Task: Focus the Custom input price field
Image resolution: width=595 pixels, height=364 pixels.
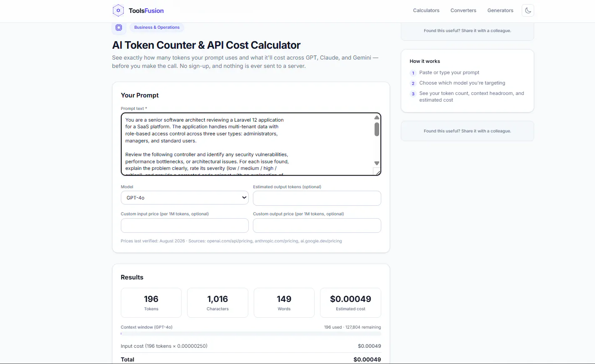Action: [185, 225]
